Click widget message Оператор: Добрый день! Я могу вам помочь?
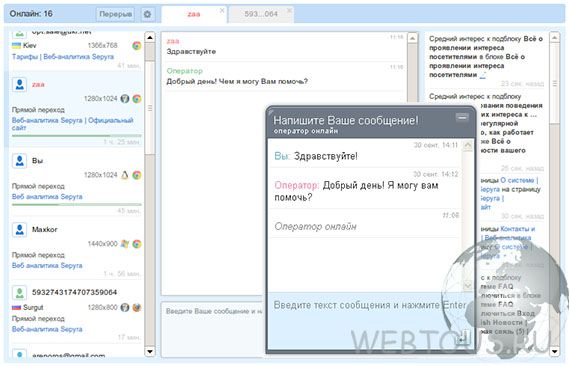 (356, 191)
